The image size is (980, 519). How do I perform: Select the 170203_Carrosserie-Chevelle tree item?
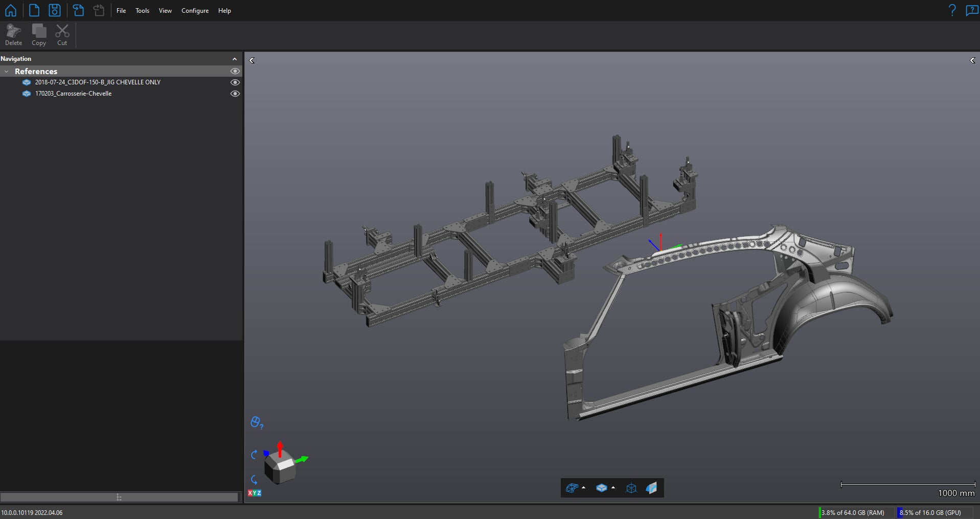point(73,94)
